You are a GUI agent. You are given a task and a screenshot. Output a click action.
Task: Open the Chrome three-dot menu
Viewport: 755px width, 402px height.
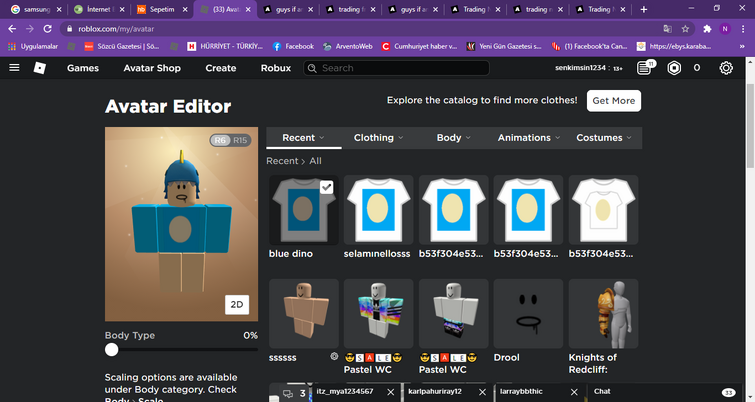tap(743, 29)
